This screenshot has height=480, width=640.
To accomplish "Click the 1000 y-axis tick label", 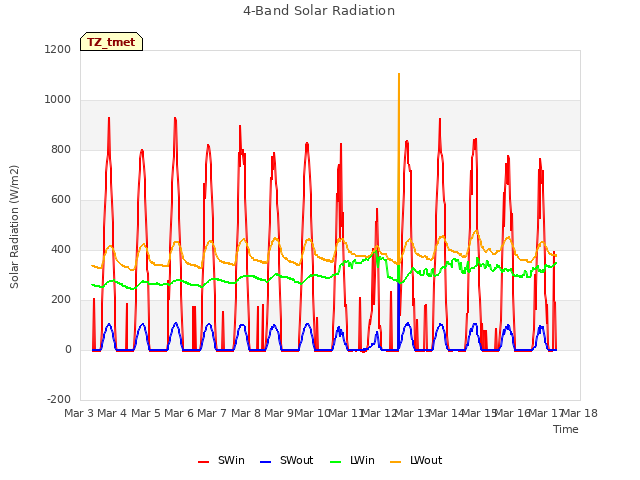I will click(58, 100).
